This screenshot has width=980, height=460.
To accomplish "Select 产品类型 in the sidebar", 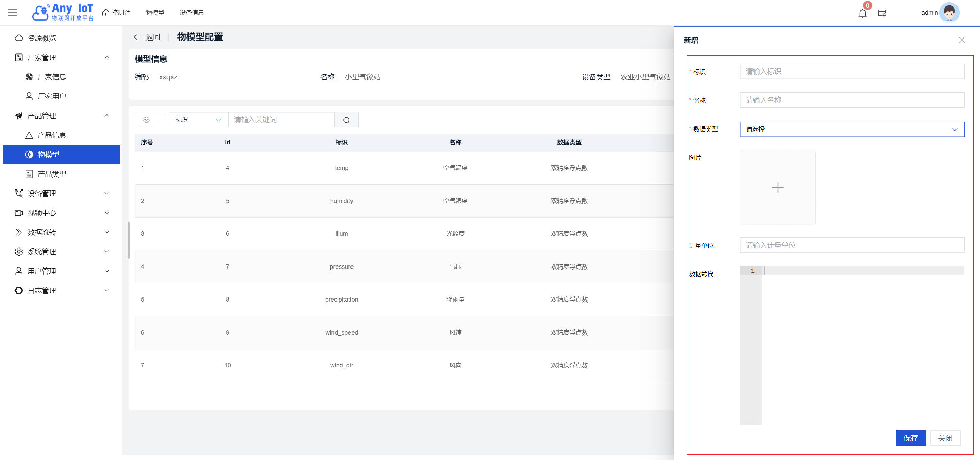I will (52, 174).
